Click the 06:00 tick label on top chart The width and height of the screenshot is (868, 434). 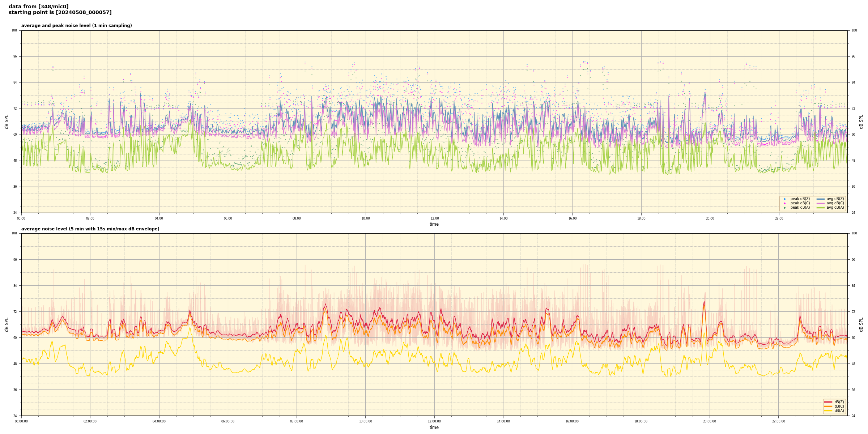coord(228,218)
